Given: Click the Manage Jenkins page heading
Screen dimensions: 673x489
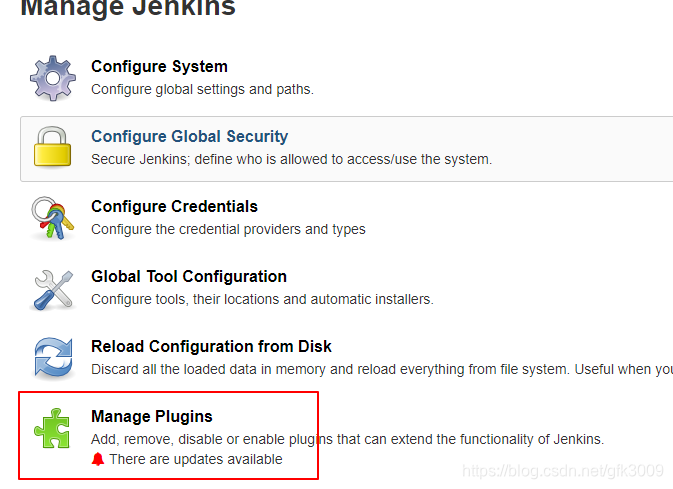Looking at the screenshot, I should pos(128,8).
